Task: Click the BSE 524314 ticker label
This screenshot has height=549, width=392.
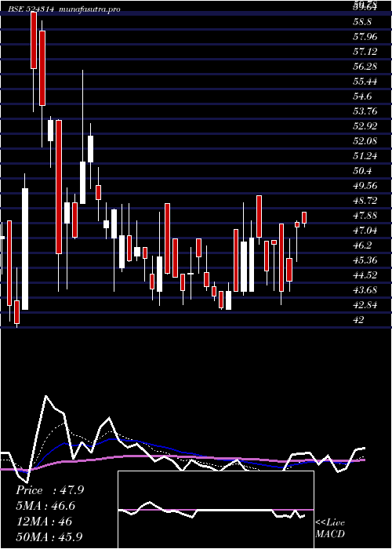Action: [31, 9]
